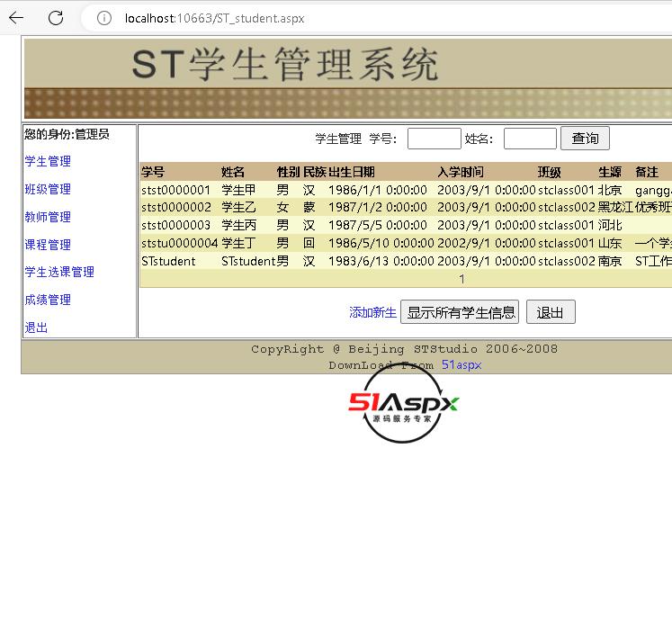
Task: Click the 添加新生 link
Action: pos(372,312)
